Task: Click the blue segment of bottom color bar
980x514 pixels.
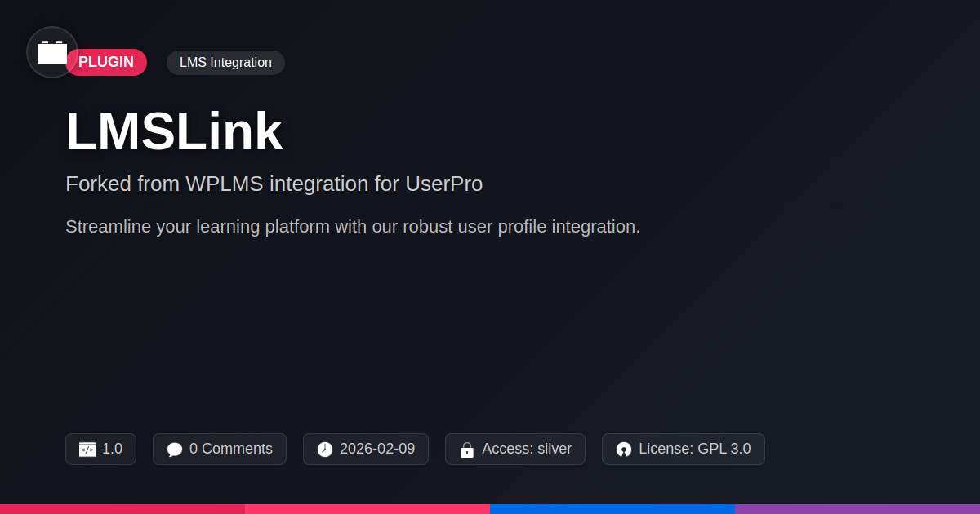Action: [x=612, y=509]
